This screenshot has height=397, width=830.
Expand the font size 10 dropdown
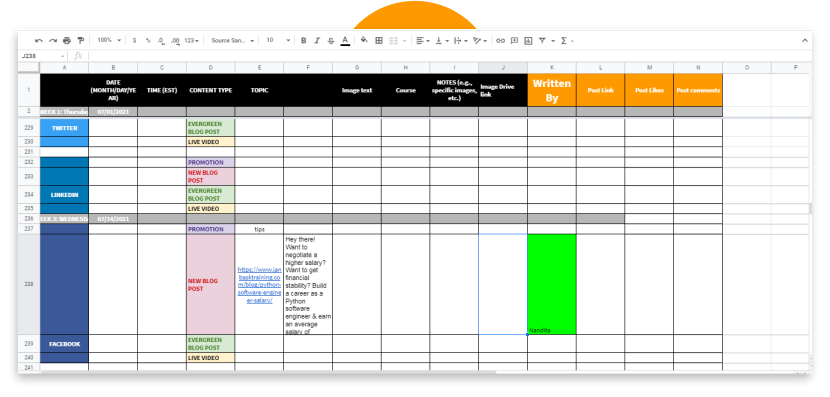[x=278, y=40]
